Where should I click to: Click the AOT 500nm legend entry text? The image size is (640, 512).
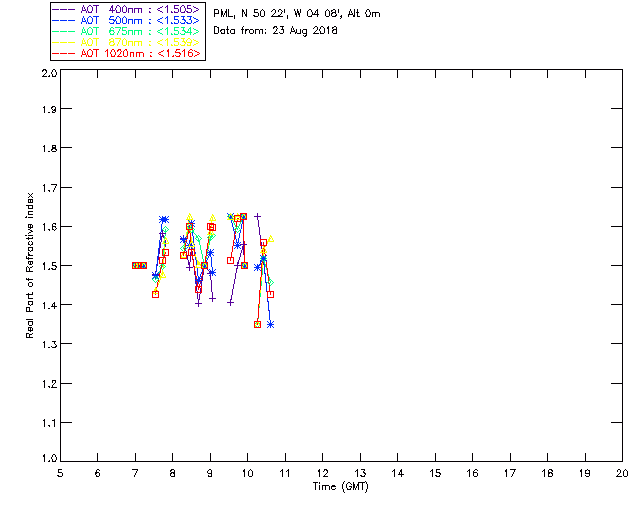point(140,20)
